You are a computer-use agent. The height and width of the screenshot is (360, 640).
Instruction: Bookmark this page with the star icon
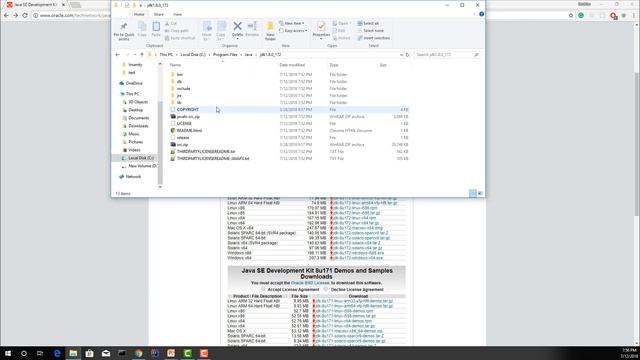pos(571,15)
